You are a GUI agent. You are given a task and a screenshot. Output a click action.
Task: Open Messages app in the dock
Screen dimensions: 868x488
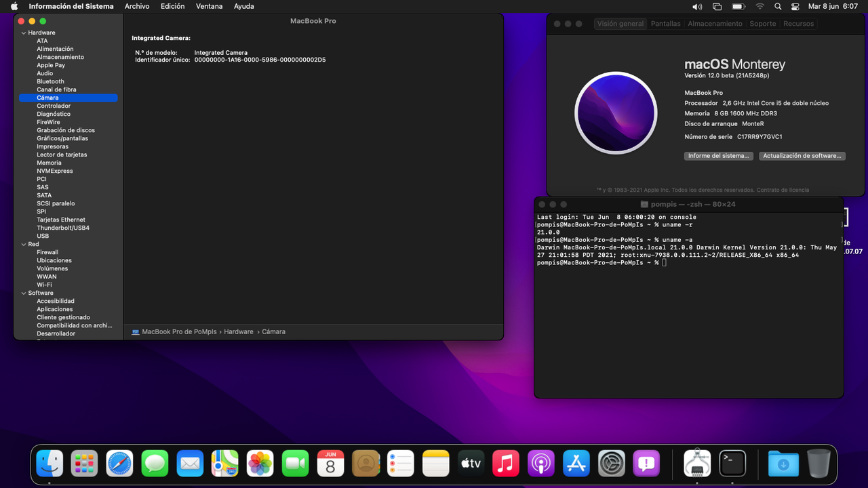(155, 464)
